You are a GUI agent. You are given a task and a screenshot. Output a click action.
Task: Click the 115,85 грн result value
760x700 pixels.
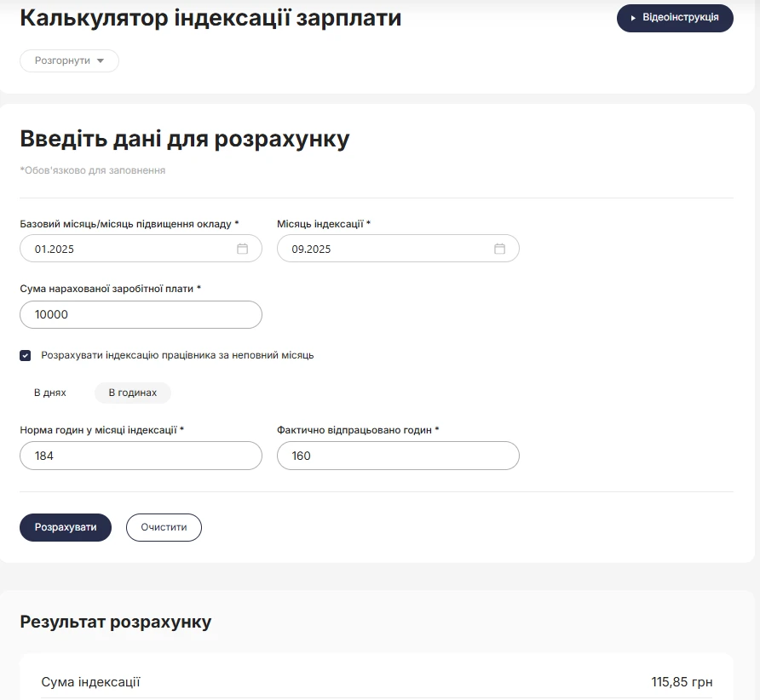(x=682, y=682)
